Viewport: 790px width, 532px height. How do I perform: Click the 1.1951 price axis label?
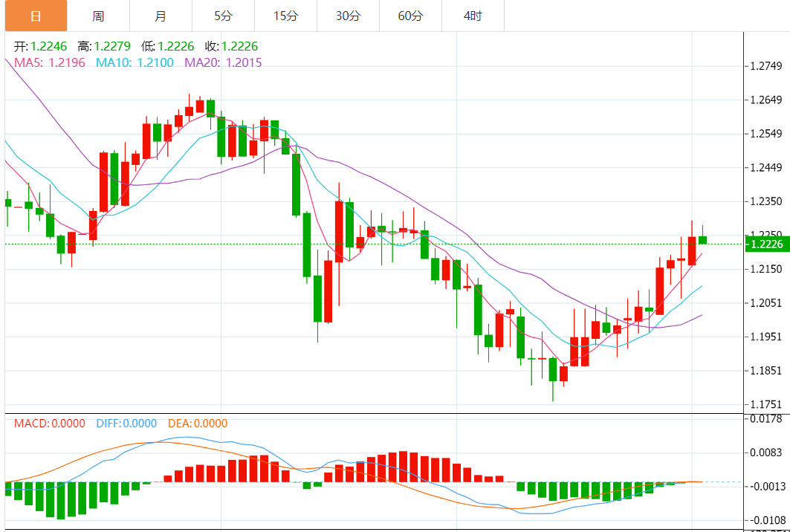coord(765,337)
